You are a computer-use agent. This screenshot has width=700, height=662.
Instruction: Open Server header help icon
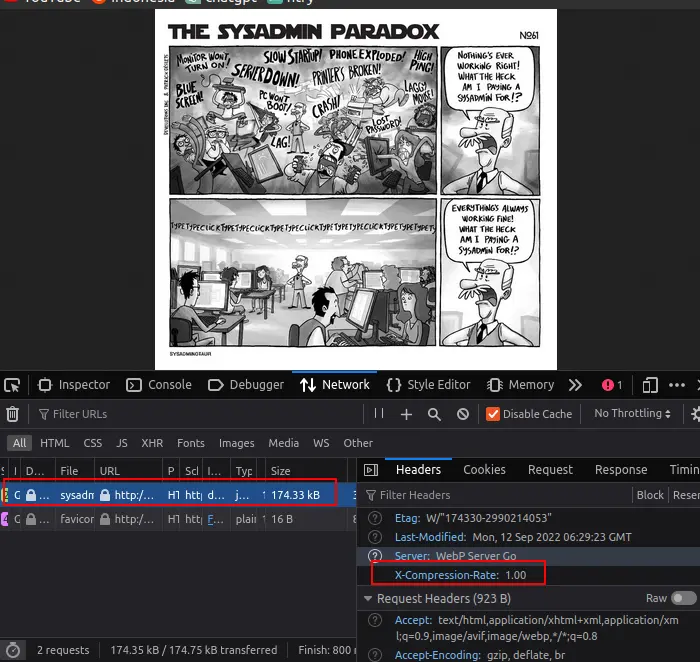point(375,556)
